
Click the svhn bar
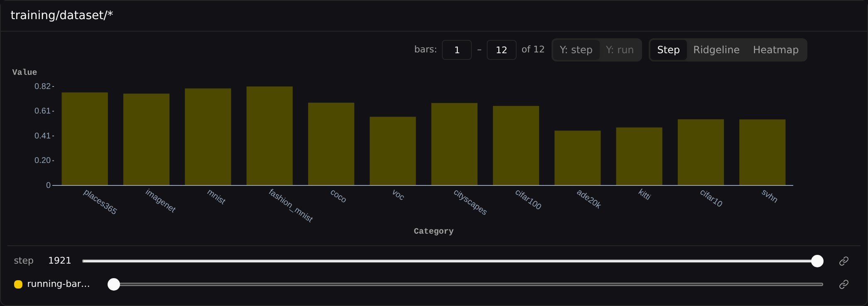tap(763, 152)
